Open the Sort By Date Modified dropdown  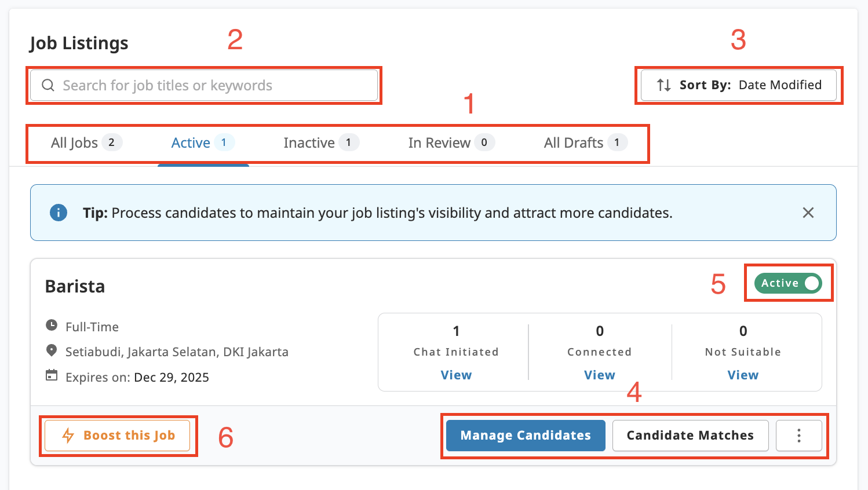point(739,85)
